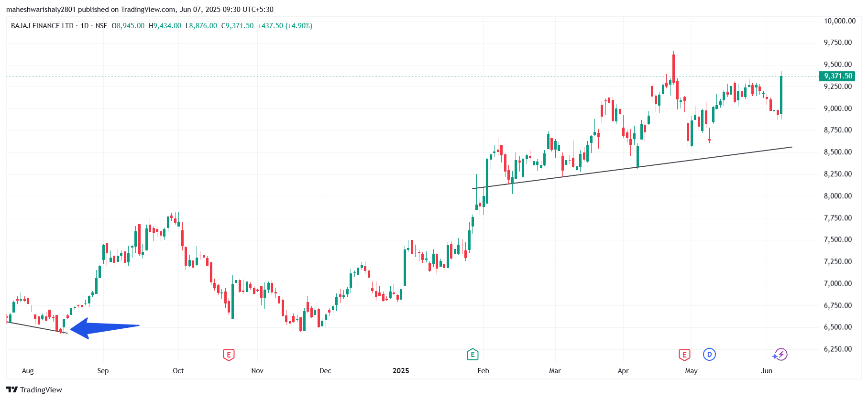This screenshot has height=400, width=868.
Task: Click the 2025 year label on time axis
Action: [401, 371]
